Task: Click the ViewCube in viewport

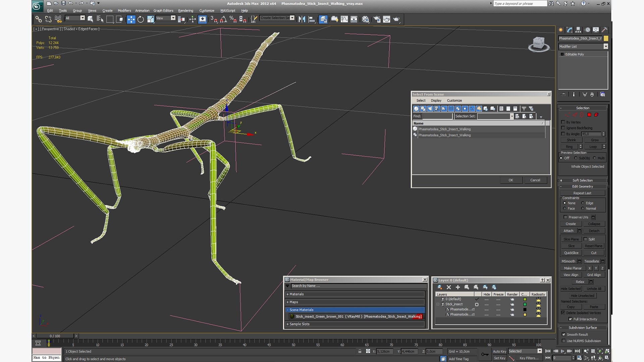Action: coord(539,44)
